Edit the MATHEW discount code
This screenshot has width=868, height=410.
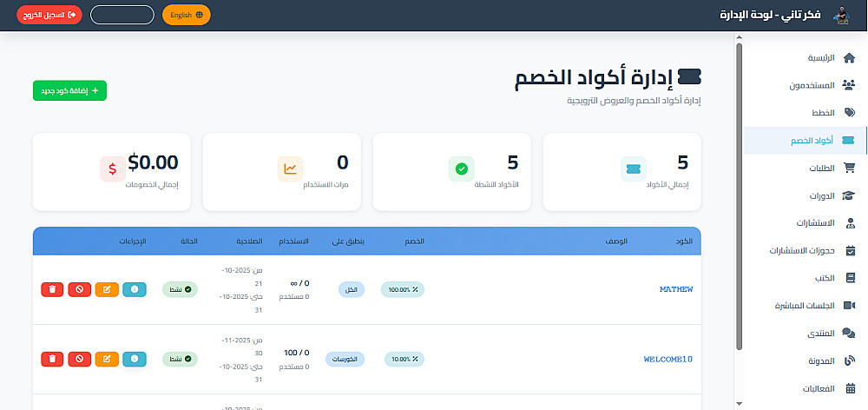pos(107,289)
